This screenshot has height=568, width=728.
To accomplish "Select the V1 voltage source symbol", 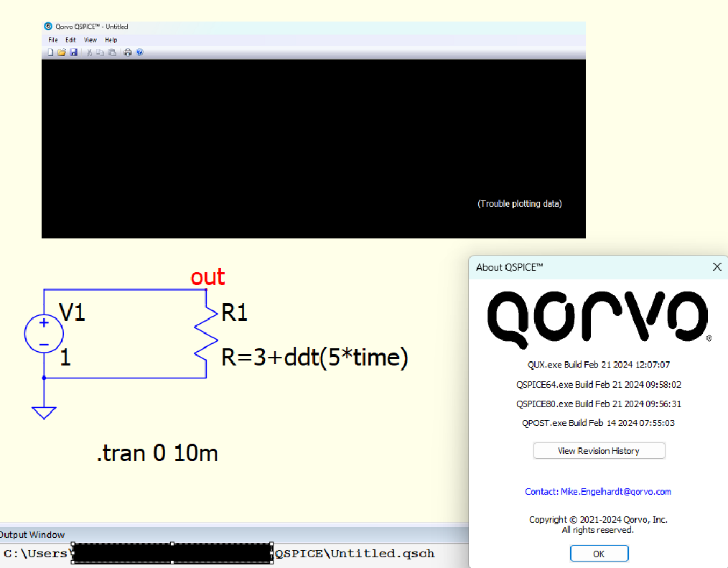I will 44,333.
